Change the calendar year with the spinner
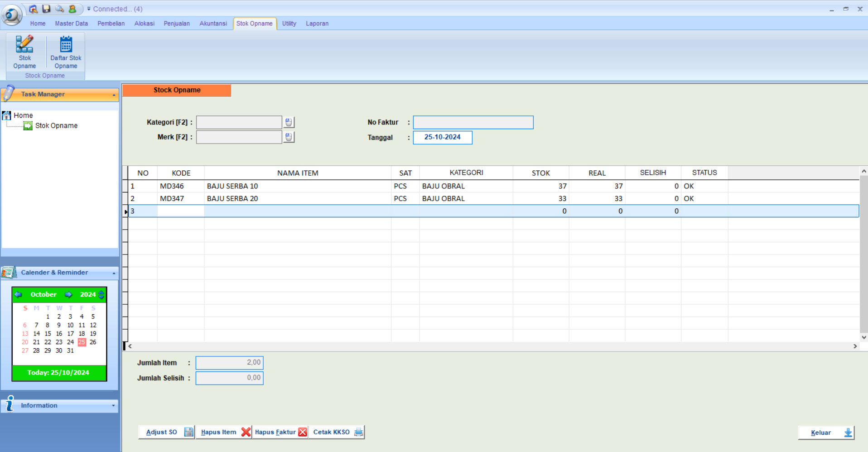The width and height of the screenshot is (868, 452). click(x=101, y=295)
